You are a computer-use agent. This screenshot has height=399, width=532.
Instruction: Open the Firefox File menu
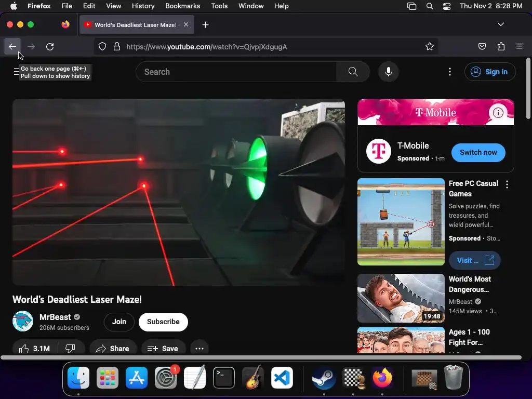[x=67, y=6]
